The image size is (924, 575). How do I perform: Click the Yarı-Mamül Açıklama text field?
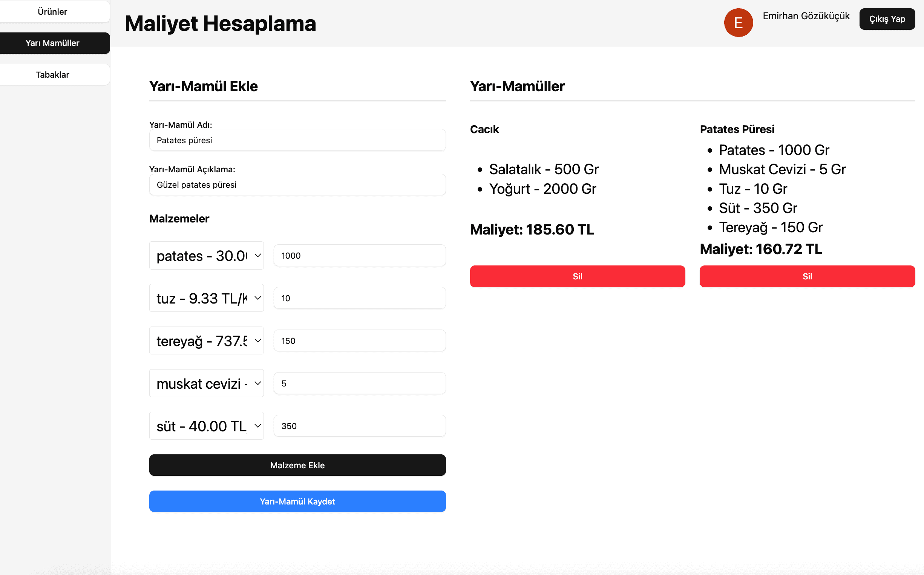coord(297,185)
